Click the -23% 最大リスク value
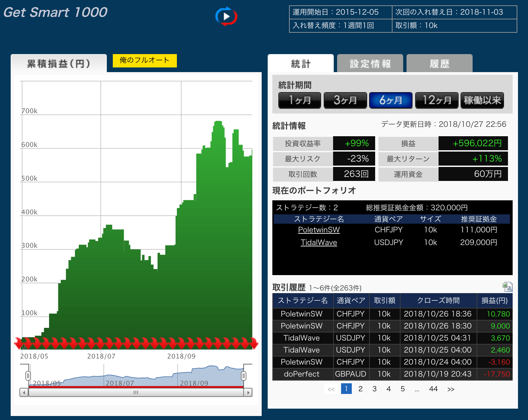The image size is (528, 420). coord(358,159)
